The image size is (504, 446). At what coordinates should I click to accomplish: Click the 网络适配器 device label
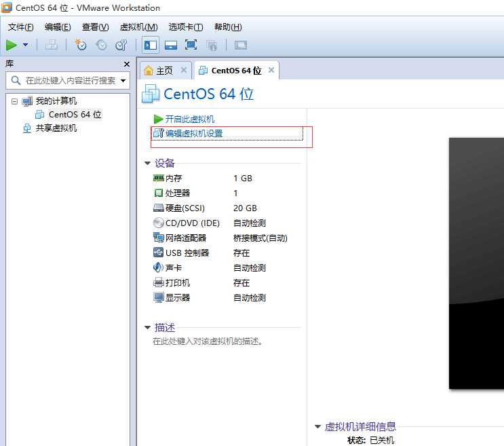tap(186, 238)
